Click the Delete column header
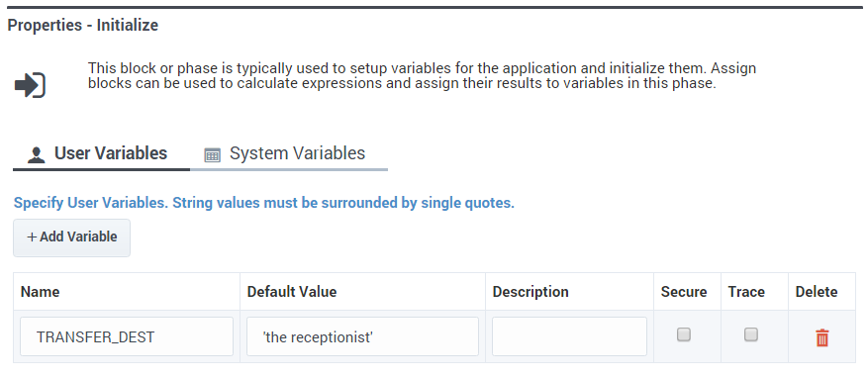This screenshot has width=868, height=378. tap(817, 292)
